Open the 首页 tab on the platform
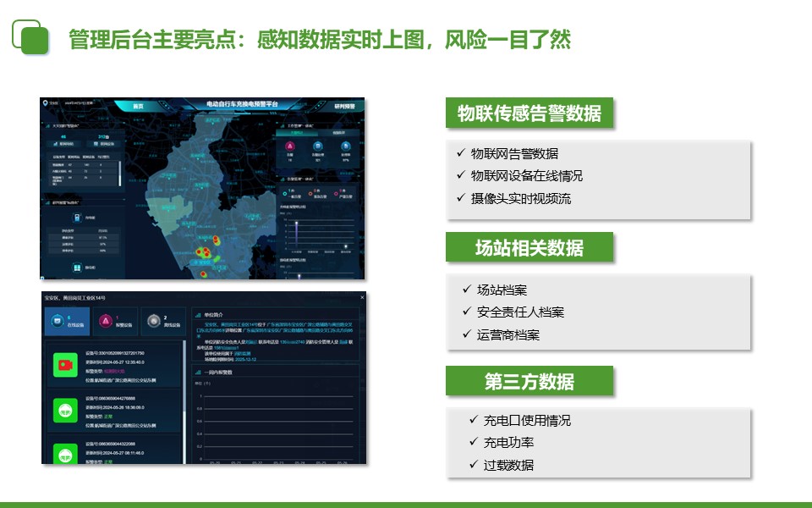Viewport: 812px width, 508px height. [x=138, y=106]
